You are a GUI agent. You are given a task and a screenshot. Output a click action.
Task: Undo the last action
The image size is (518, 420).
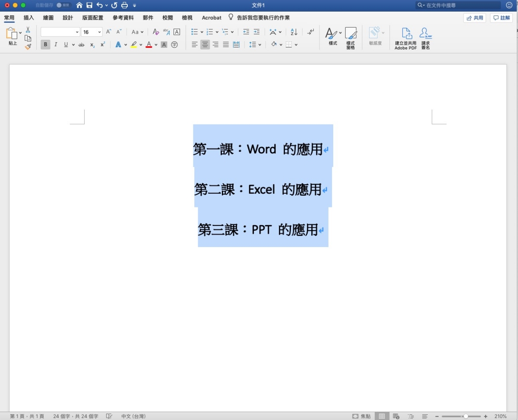pos(100,5)
